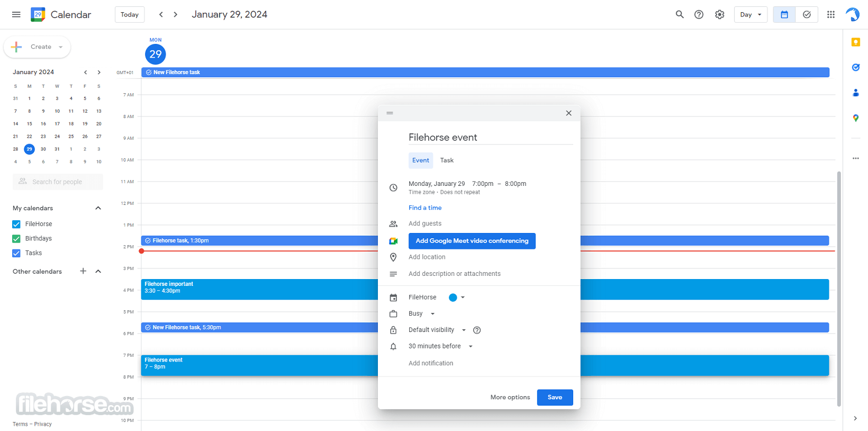Image resolution: width=868 pixels, height=431 pixels.
Task: Change the Monday, January 29 date
Action: [437, 184]
